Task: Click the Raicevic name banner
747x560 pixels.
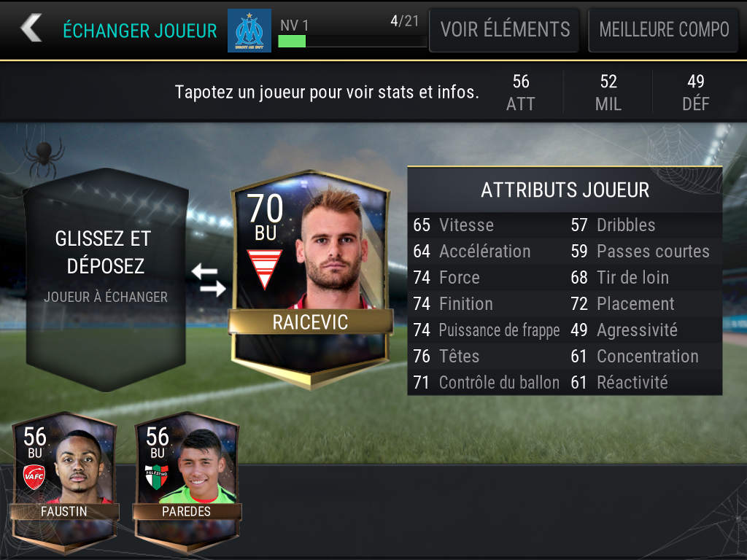Action: [x=311, y=322]
